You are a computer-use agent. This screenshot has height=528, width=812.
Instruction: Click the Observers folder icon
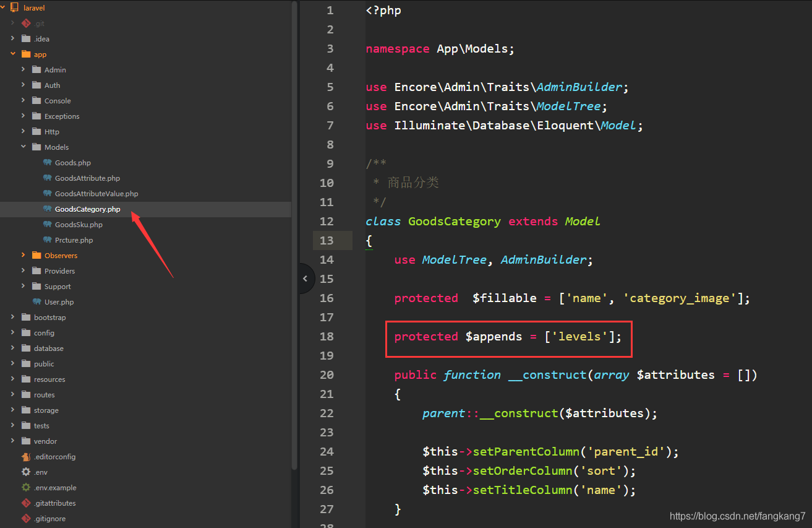click(x=36, y=256)
